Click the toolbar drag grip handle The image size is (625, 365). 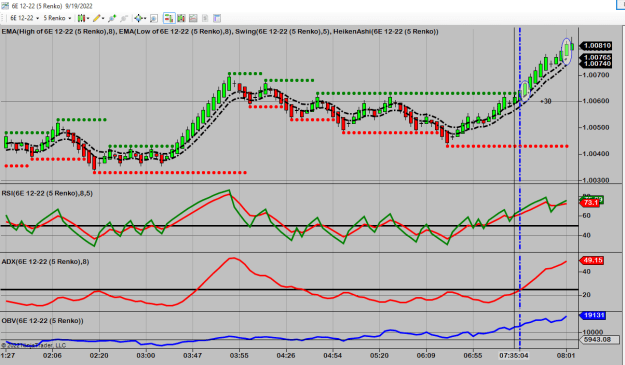(3, 18)
